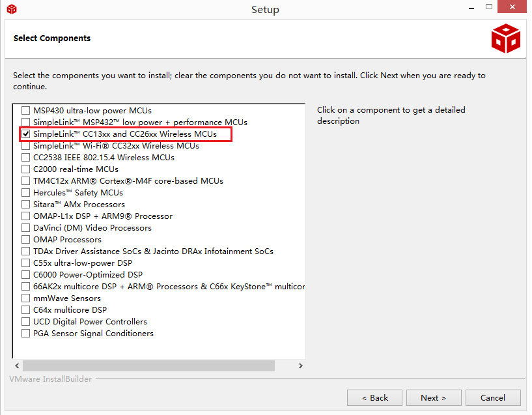Enable SimpleLink MSP432 low power MCUs checkbox
532x415 pixels.
click(25, 122)
